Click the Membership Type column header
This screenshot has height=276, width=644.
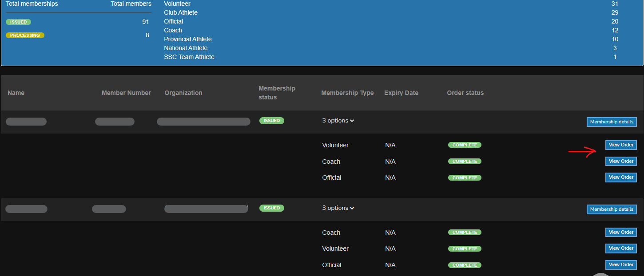(347, 93)
